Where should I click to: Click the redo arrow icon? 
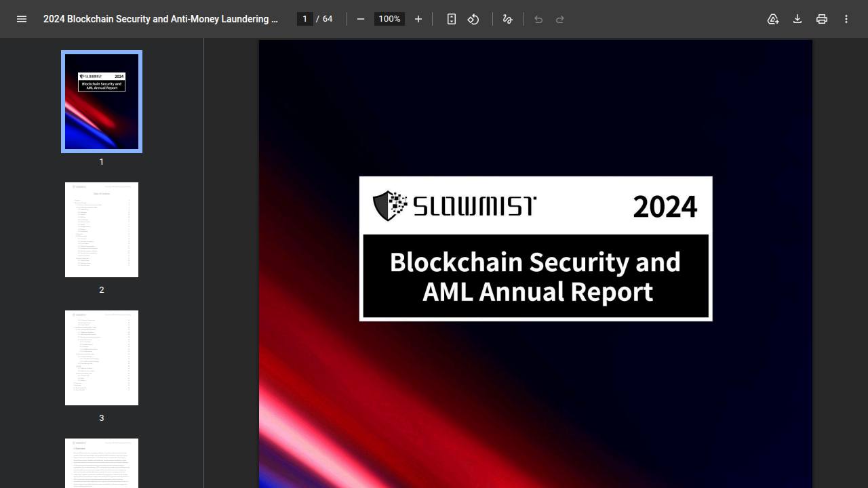pyautogui.click(x=560, y=19)
